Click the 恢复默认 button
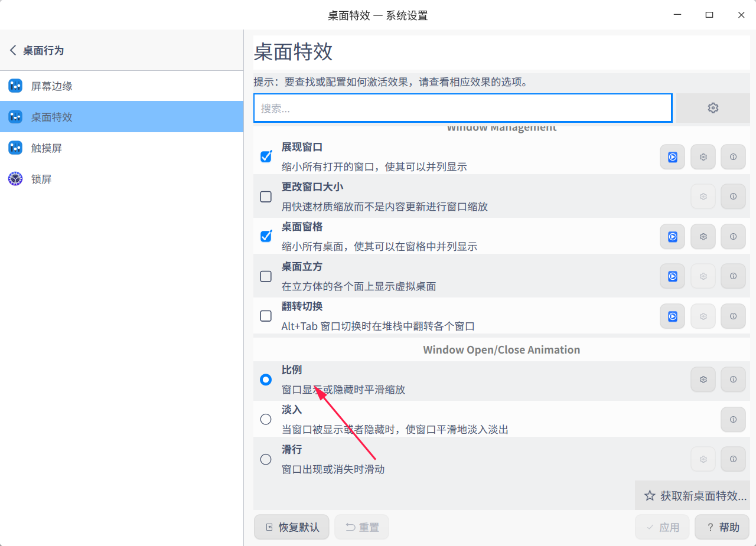The width and height of the screenshot is (756, 546). point(291,527)
